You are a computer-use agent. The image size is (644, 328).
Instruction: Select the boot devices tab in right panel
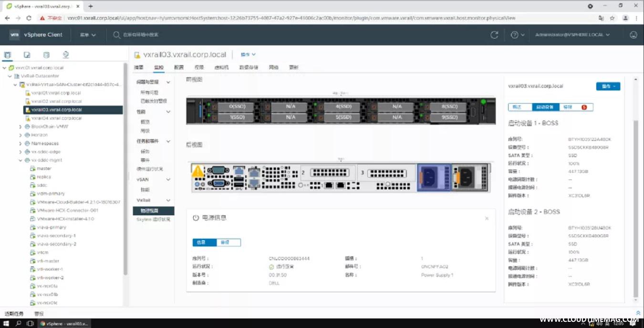545,107
